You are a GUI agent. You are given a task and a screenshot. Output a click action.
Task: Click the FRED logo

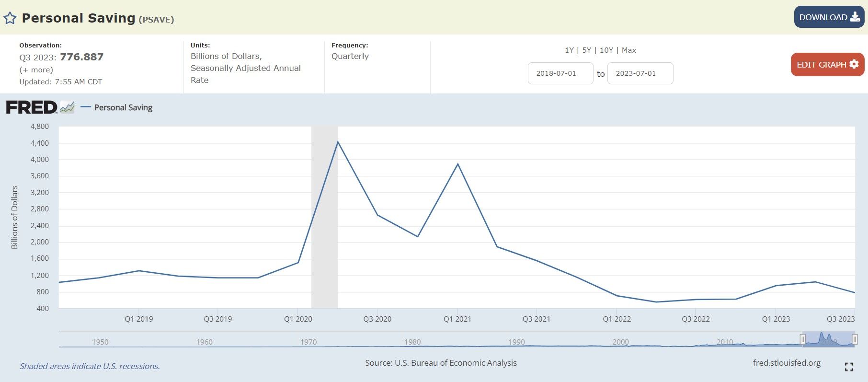pos(32,107)
